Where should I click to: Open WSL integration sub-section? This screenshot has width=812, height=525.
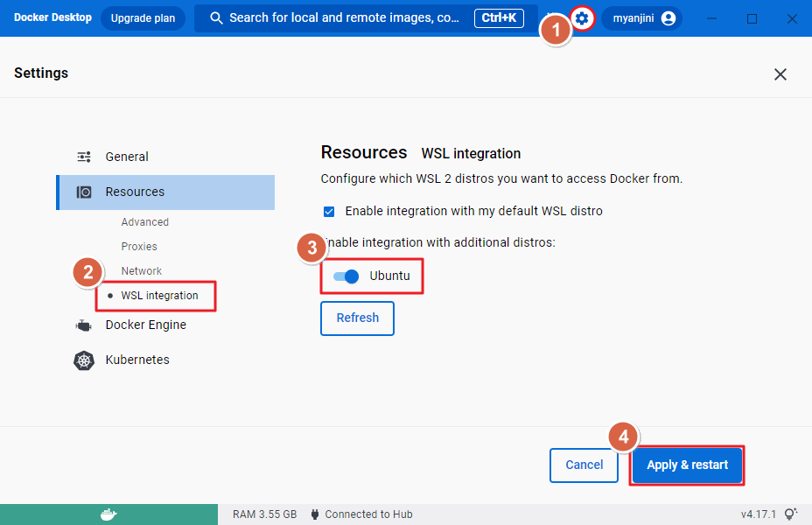click(x=159, y=296)
